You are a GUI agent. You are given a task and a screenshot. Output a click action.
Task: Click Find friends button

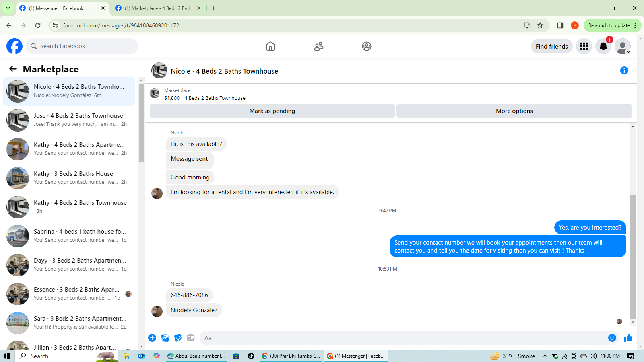pyautogui.click(x=552, y=46)
